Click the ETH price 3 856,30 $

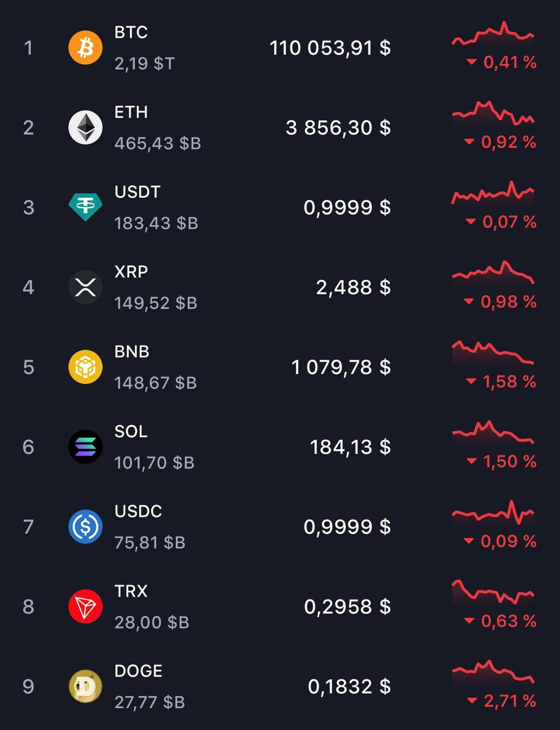(x=338, y=128)
